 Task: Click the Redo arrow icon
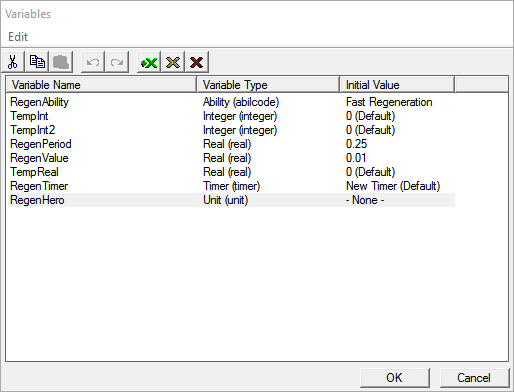point(117,62)
